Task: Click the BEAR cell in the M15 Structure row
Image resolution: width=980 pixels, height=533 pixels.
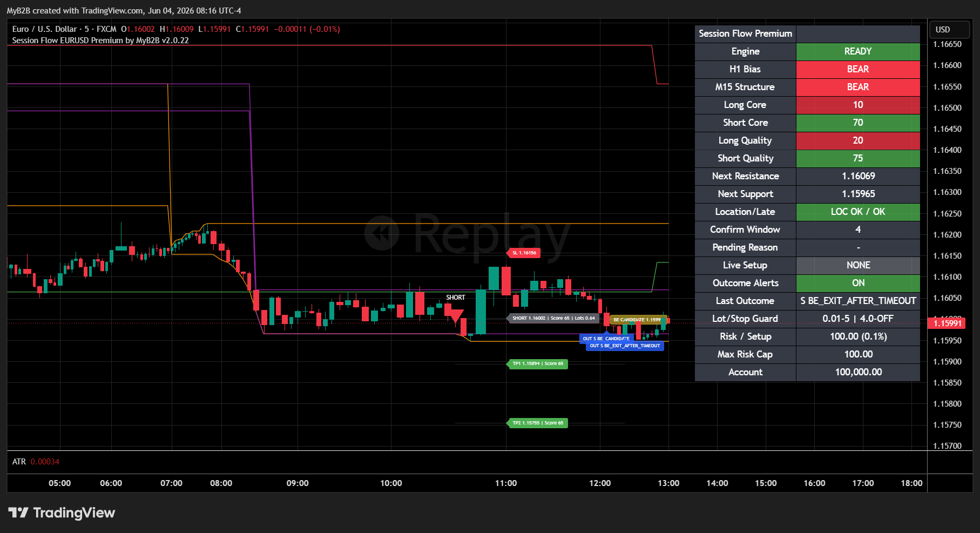Action: [858, 87]
